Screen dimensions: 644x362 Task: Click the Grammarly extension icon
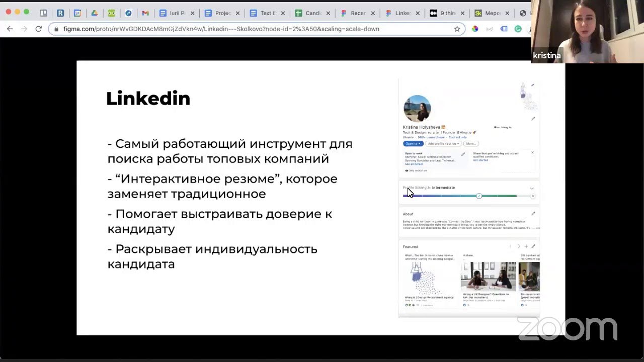coord(518,29)
